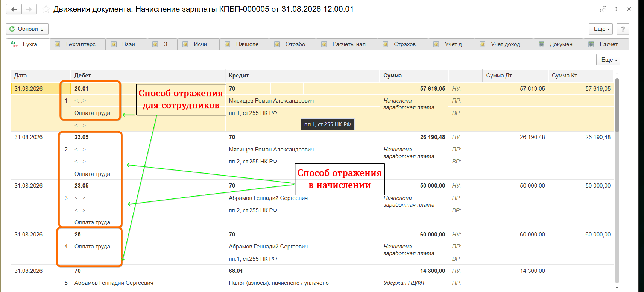Viewport: 644px width, 292px height.
Task: Click Налог (взносы): начислено / уплачено cell
Action: [x=279, y=283]
